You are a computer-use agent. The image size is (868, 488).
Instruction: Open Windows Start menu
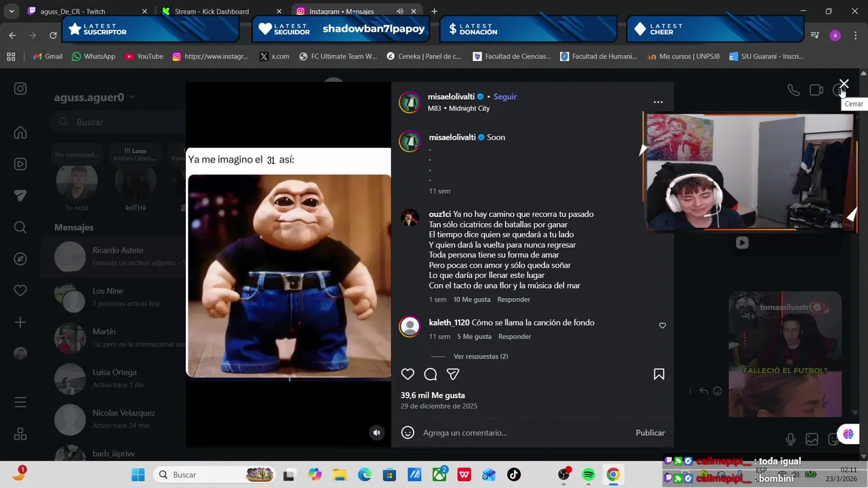click(138, 474)
